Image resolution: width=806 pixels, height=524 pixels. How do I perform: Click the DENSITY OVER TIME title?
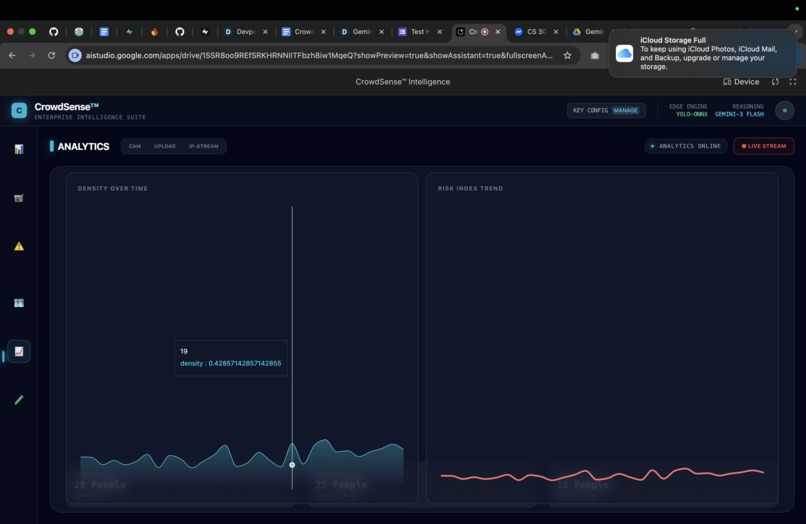tap(113, 189)
